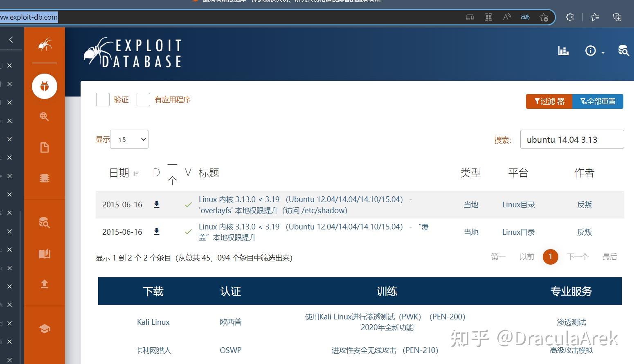Click the 过滤器 filter button

[x=549, y=101]
